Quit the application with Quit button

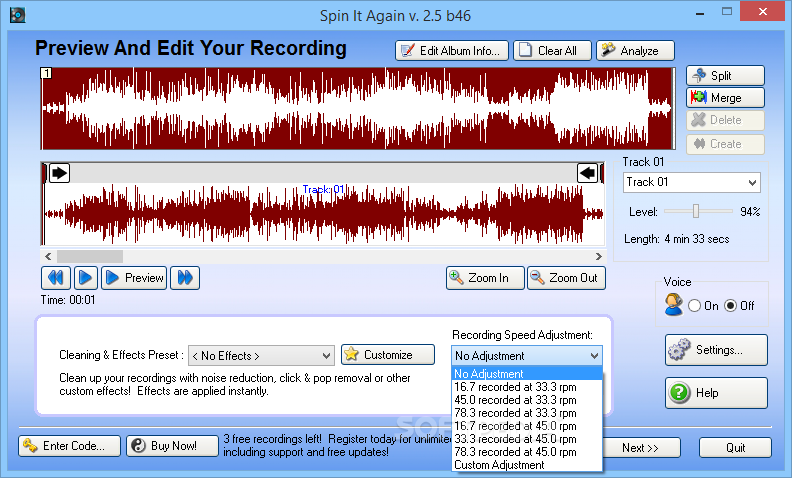pyautogui.click(x=735, y=448)
